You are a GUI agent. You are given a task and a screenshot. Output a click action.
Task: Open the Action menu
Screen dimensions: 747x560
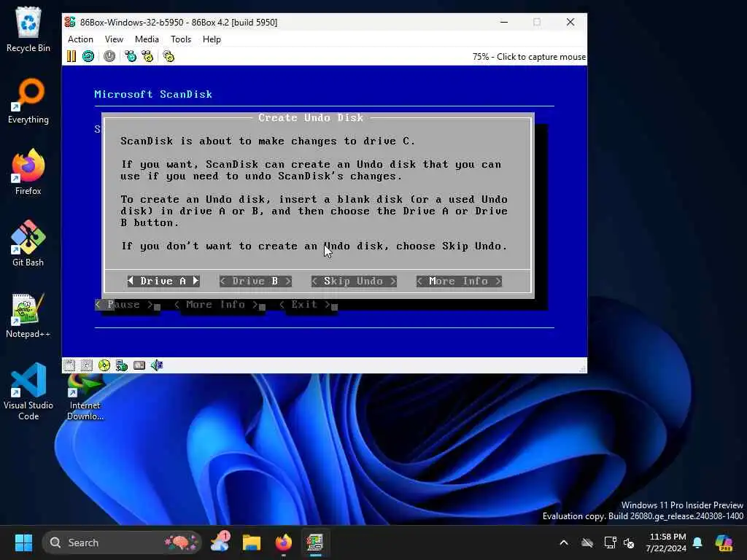(80, 39)
